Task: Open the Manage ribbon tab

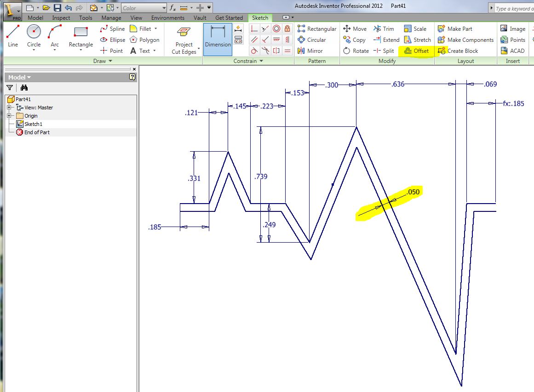Action: pos(111,18)
